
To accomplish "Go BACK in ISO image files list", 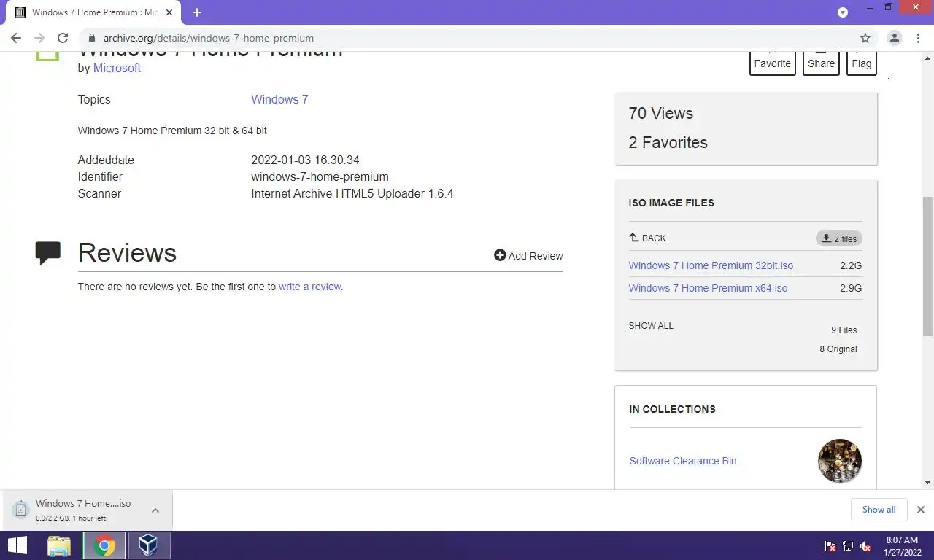I will point(647,238).
